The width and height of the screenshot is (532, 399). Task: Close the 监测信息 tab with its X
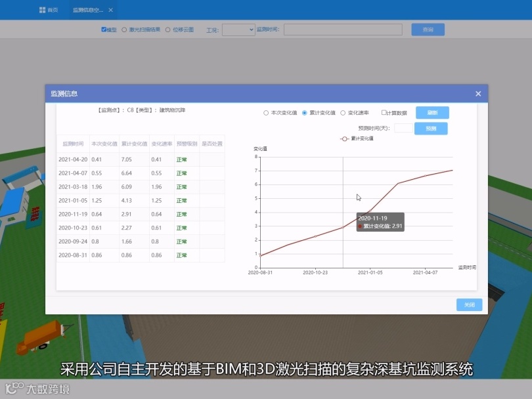tap(110, 10)
